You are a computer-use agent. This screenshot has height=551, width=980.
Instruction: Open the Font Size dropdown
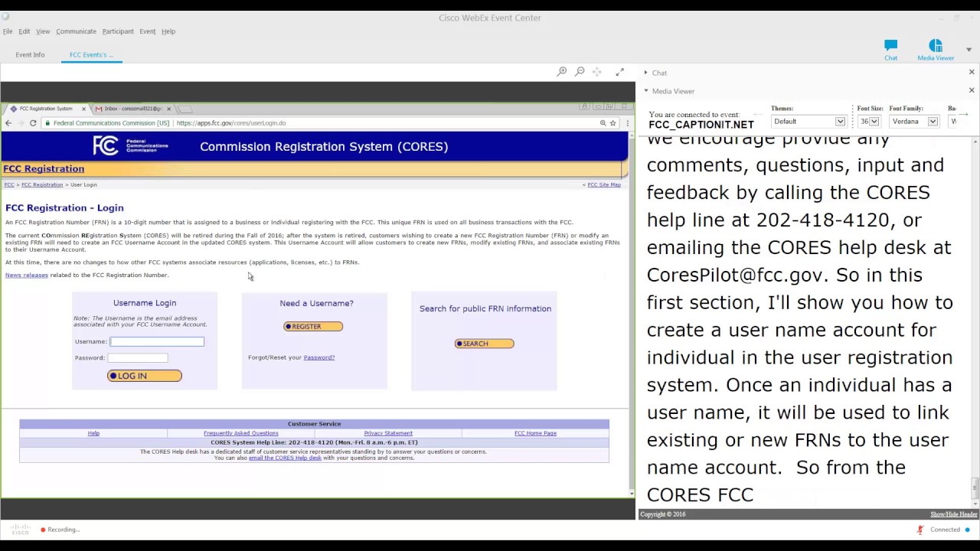pos(869,122)
